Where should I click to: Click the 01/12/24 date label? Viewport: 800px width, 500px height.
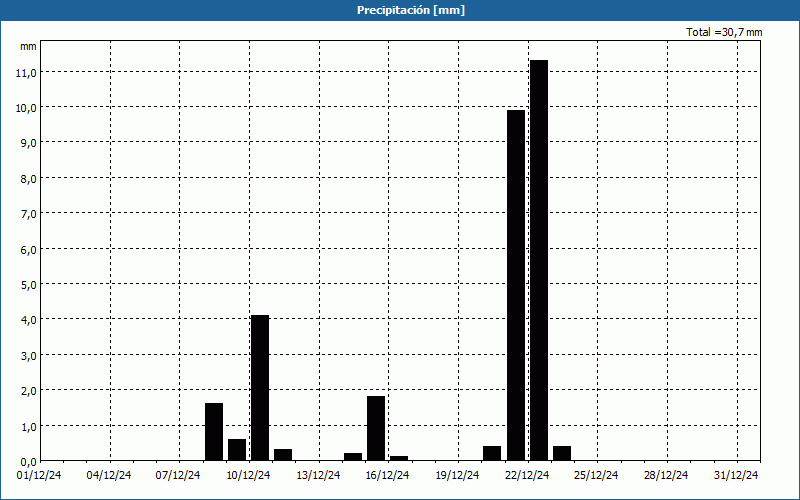(39, 476)
